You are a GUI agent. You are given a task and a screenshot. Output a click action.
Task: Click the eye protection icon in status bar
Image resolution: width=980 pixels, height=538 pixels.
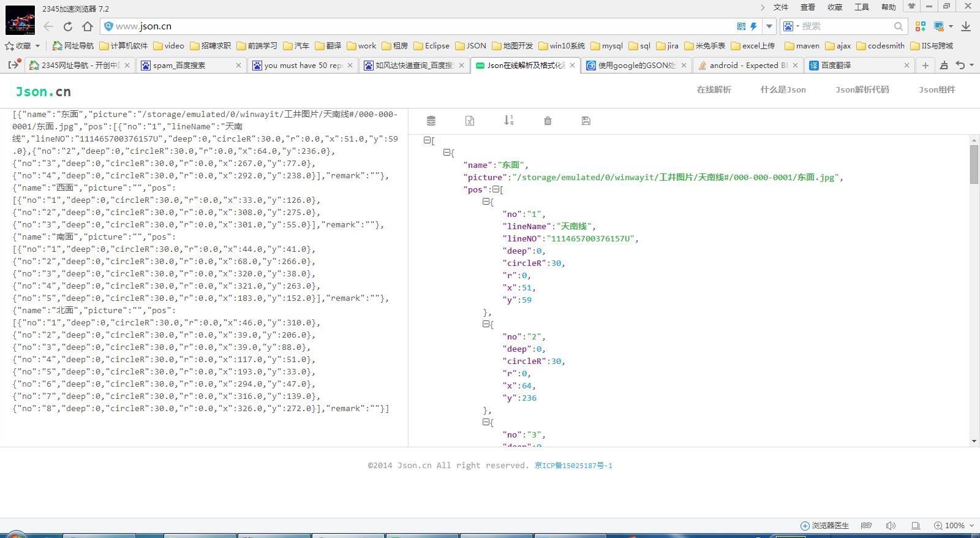pyautogui.click(x=866, y=525)
